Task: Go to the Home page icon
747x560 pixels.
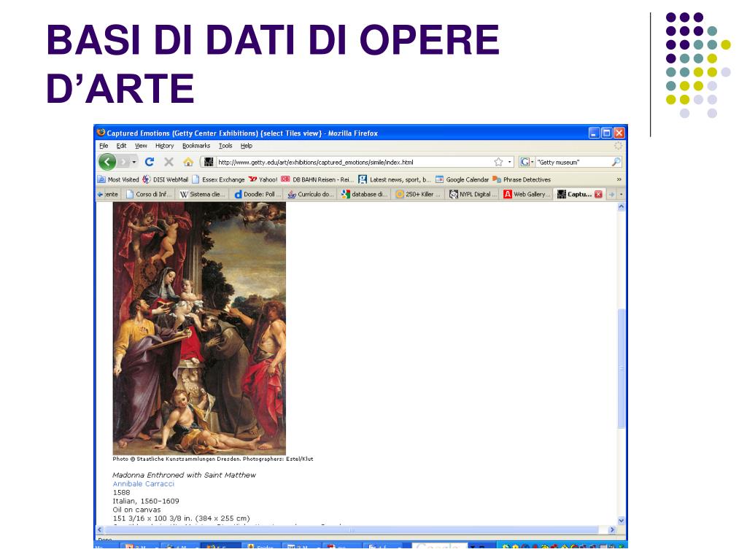Action: pyautogui.click(x=188, y=162)
